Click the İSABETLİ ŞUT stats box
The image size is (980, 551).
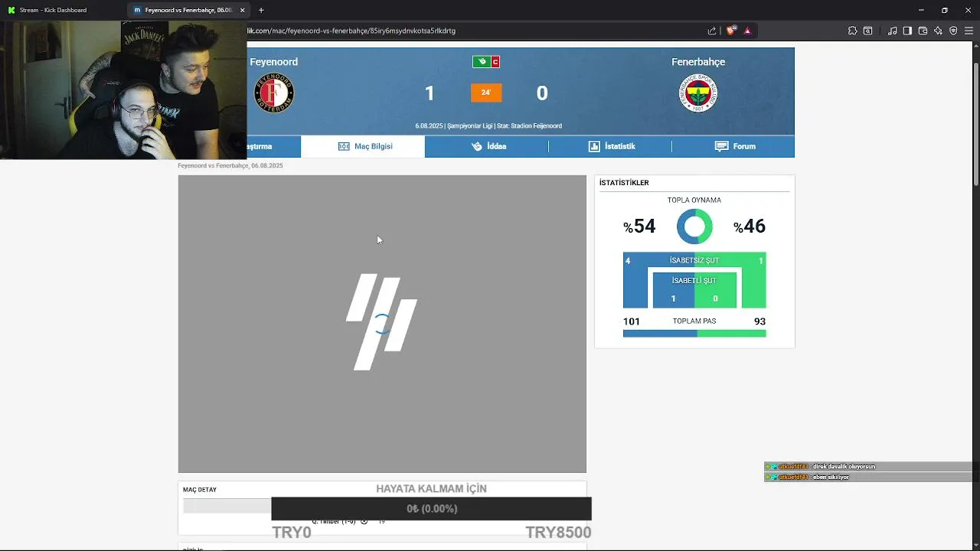tap(694, 290)
